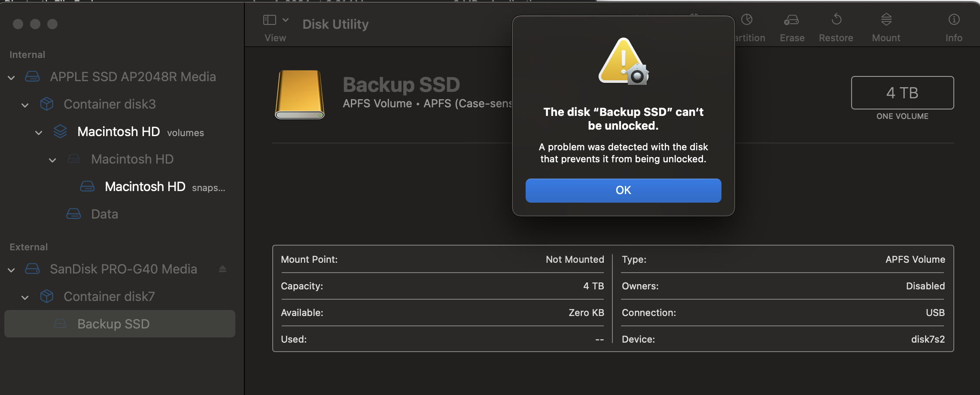The height and width of the screenshot is (395, 980).
Task: Click the sidebar View icon
Action: 270,20
